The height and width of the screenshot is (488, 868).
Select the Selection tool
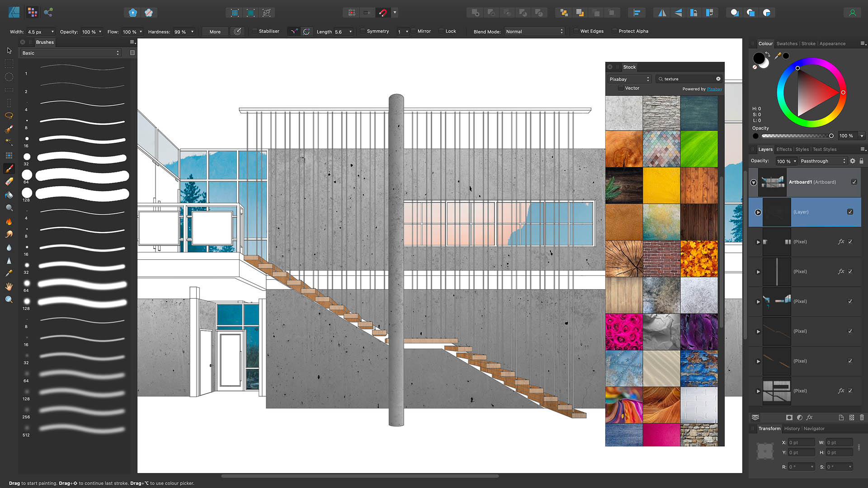tap(8, 50)
